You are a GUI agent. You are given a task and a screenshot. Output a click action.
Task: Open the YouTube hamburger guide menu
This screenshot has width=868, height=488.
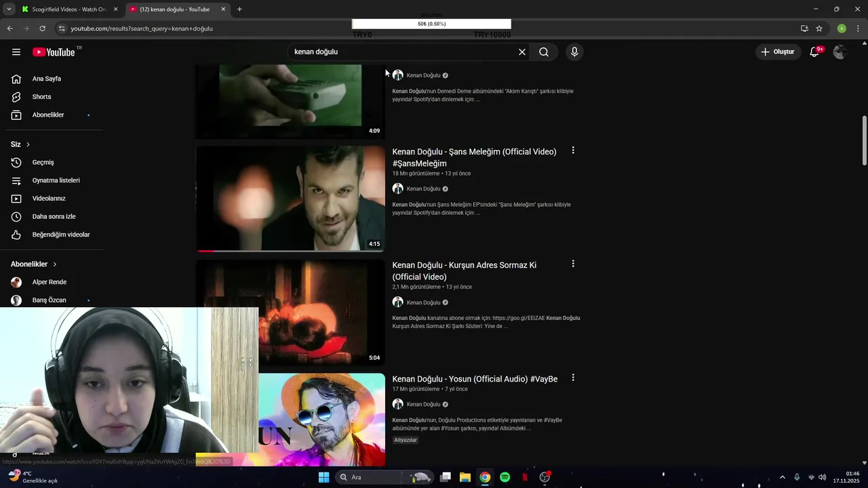tap(16, 52)
